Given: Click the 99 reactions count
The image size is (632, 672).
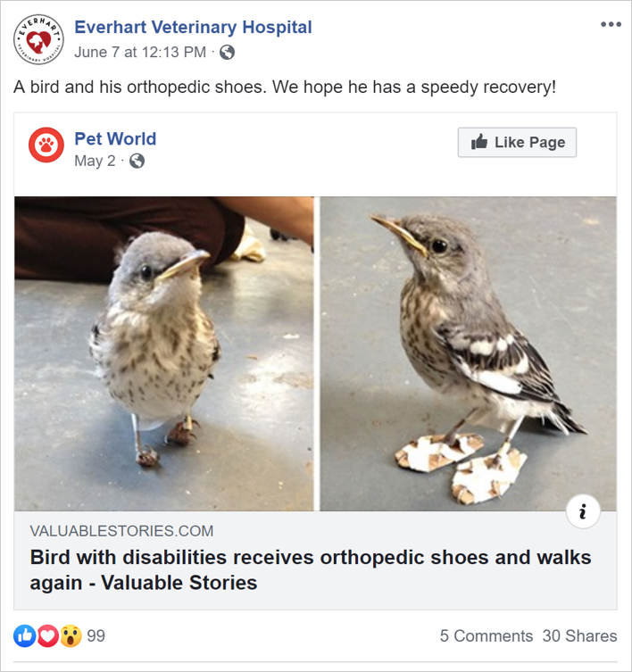Looking at the screenshot, I should click(x=96, y=636).
